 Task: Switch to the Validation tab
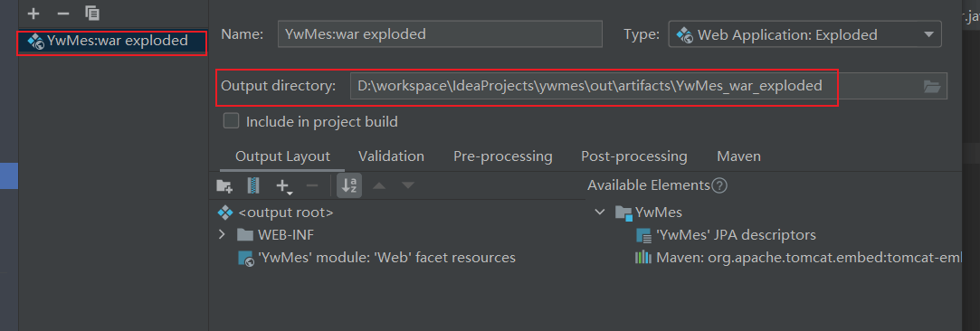click(391, 156)
